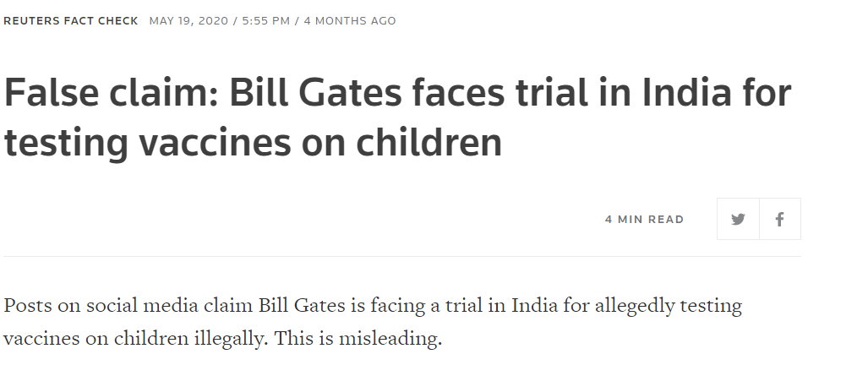
Task: Click the horizontal divider under share buttons
Action: point(402,256)
